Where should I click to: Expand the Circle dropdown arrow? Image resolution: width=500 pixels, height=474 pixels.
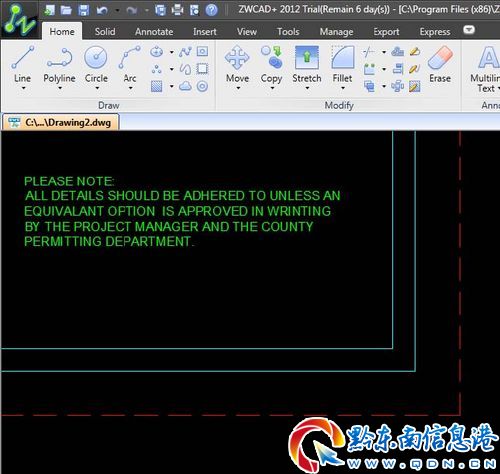tap(97, 88)
